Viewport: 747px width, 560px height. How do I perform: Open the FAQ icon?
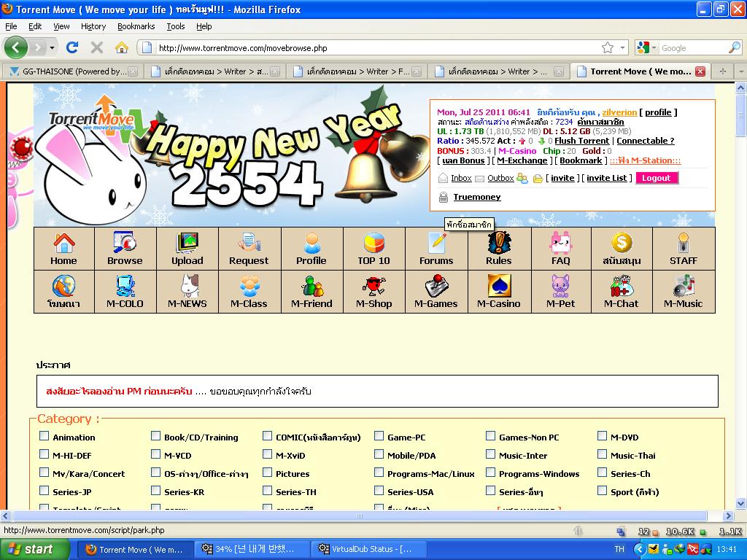point(561,243)
